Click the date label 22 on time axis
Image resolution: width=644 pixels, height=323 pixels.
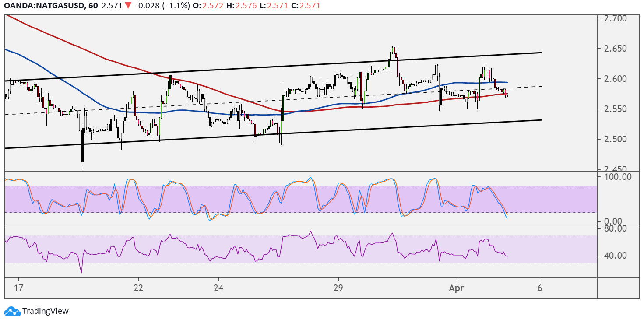click(x=138, y=288)
